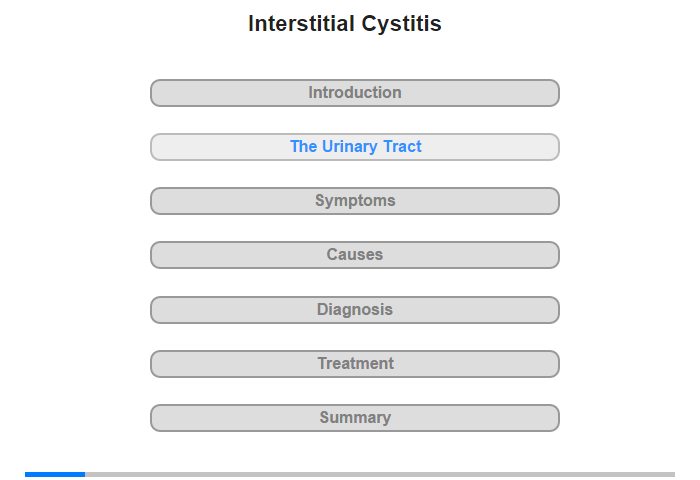Select the last menu item, Summary
700x480 pixels.
coord(355,418)
